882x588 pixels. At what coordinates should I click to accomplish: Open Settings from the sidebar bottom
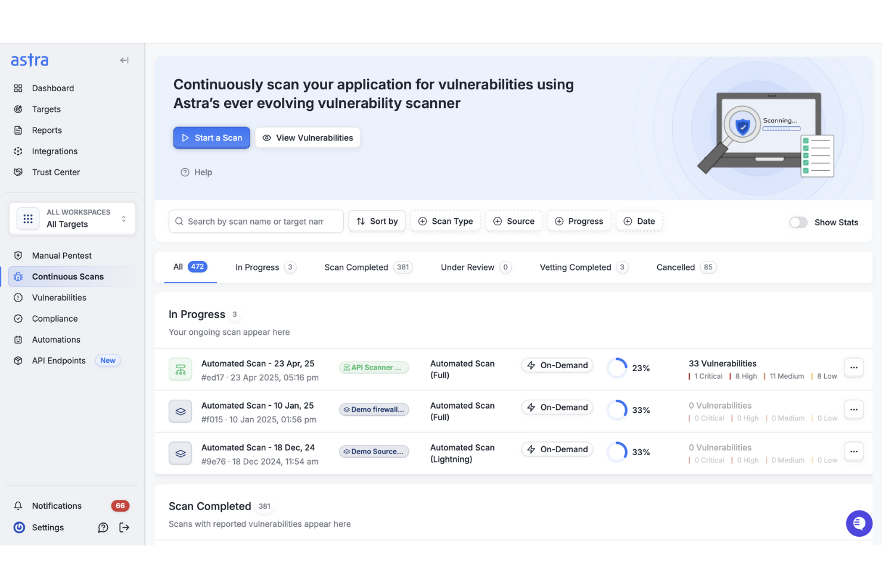tap(48, 527)
